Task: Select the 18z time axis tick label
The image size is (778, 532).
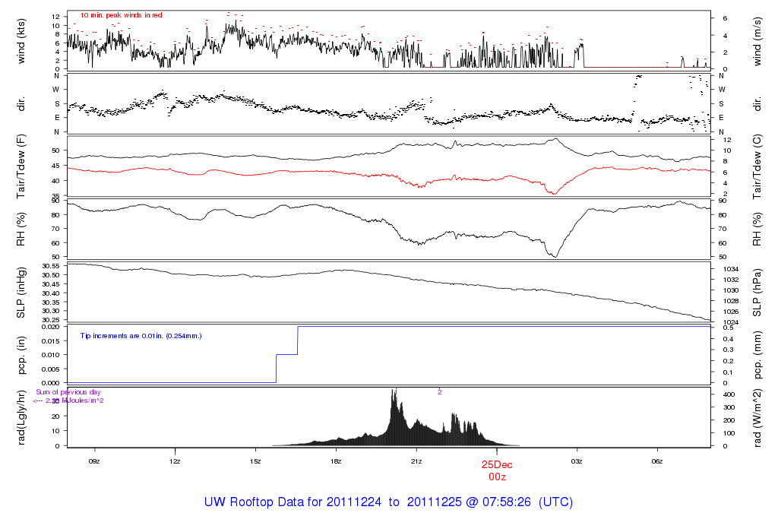Action: pyautogui.click(x=336, y=461)
